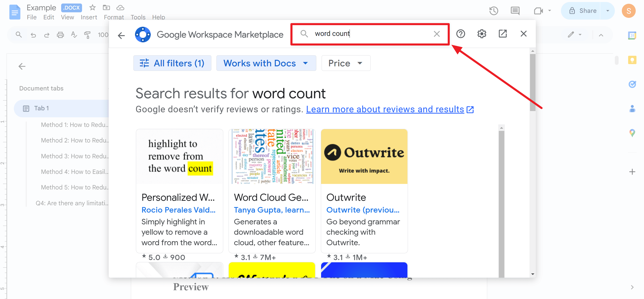This screenshot has height=299, width=644.
Task: Start a video call with the camera icon
Action: (538, 11)
